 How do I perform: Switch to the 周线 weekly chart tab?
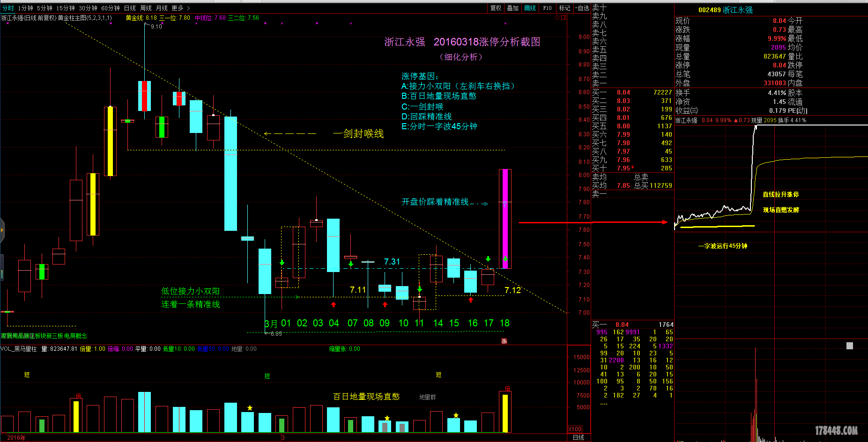coord(146,8)
